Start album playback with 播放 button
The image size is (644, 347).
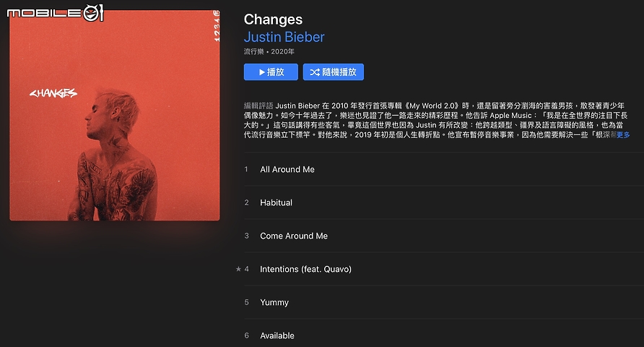click(x=271, y=72)
